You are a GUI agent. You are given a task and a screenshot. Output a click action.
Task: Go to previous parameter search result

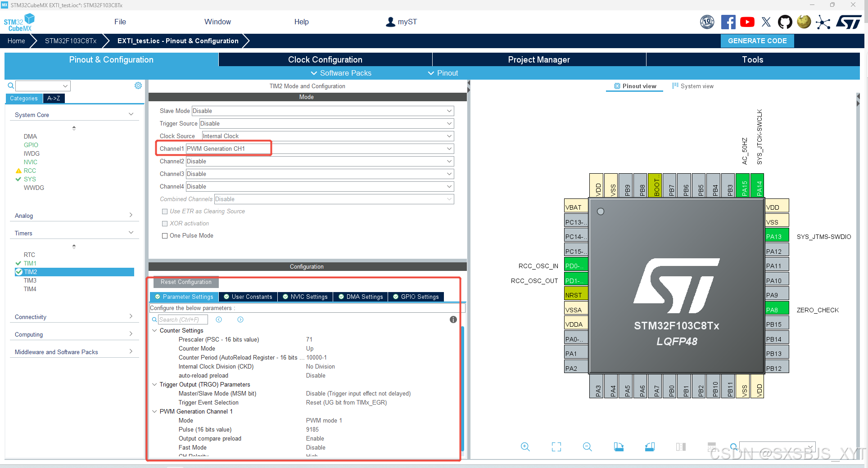(x=219, y=319)
